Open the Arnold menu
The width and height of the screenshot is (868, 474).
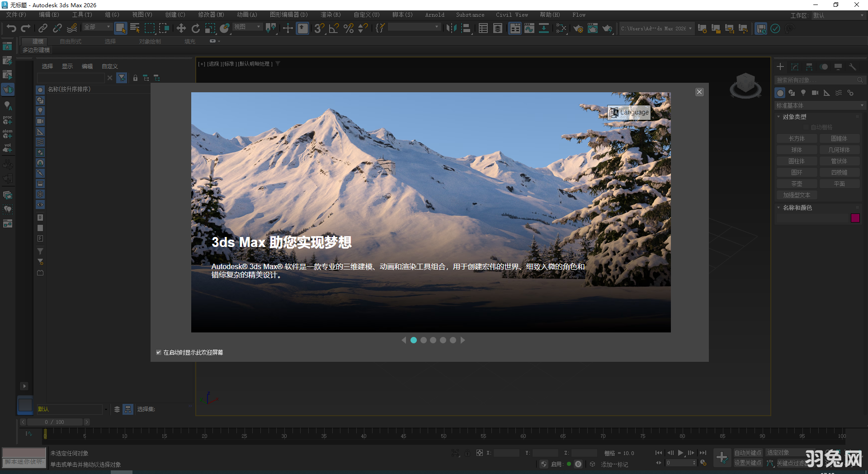[434, 14]
